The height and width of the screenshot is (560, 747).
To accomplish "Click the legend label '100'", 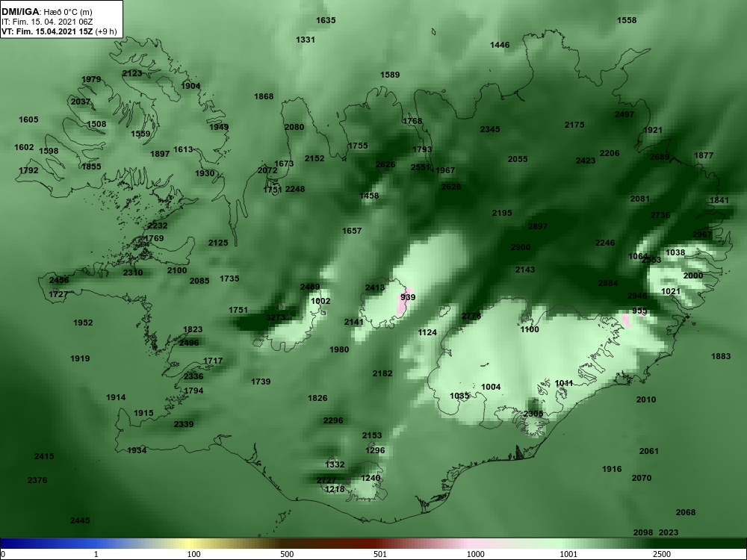I will [x=194, y=554].
